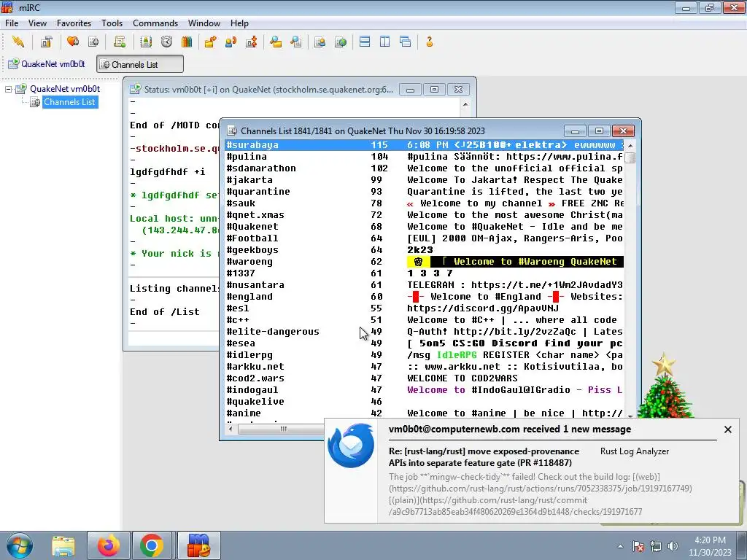
Task: Show hidden system tray icons arrow
Action: pyautogui.click(x=620, y=546)
